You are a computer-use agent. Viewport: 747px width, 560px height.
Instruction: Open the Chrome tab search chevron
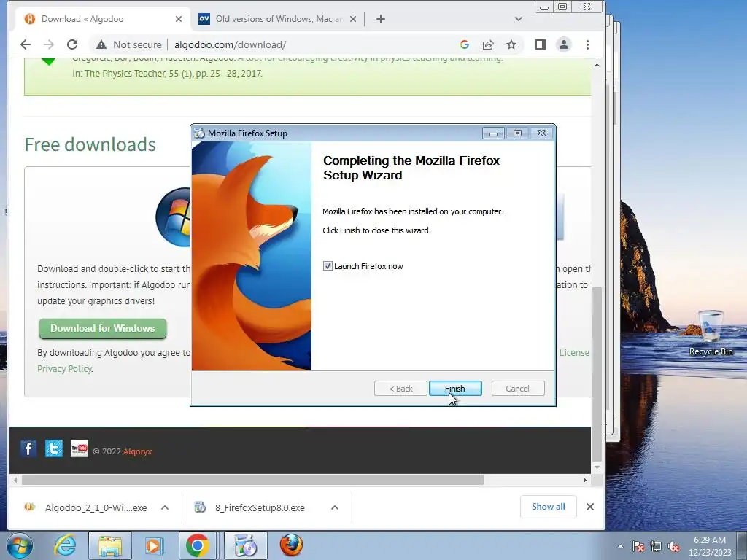pos(519,19)
